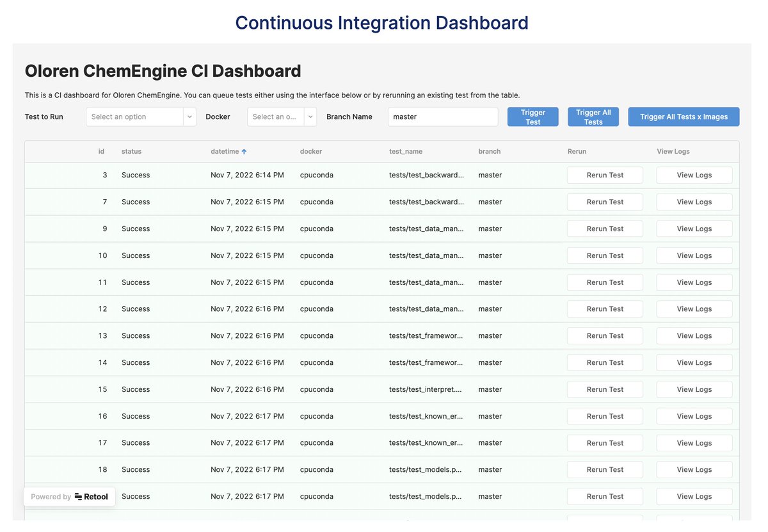Select the 'Nov 7, 2022 6:14 PM' datetime cell
This screenshot has height=532, width=768.
(247, 175)
